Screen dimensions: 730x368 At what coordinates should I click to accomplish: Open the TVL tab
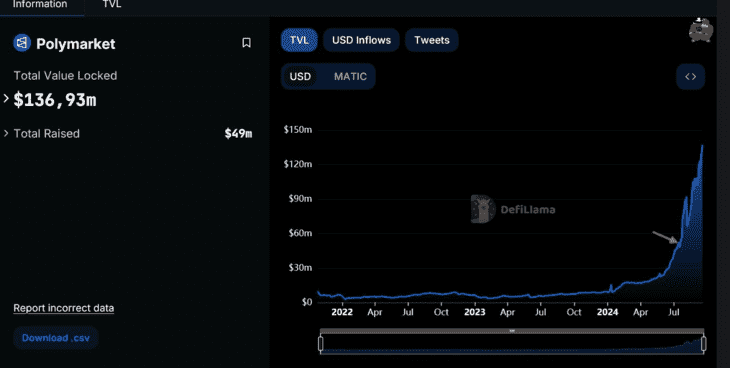(112, 5)
